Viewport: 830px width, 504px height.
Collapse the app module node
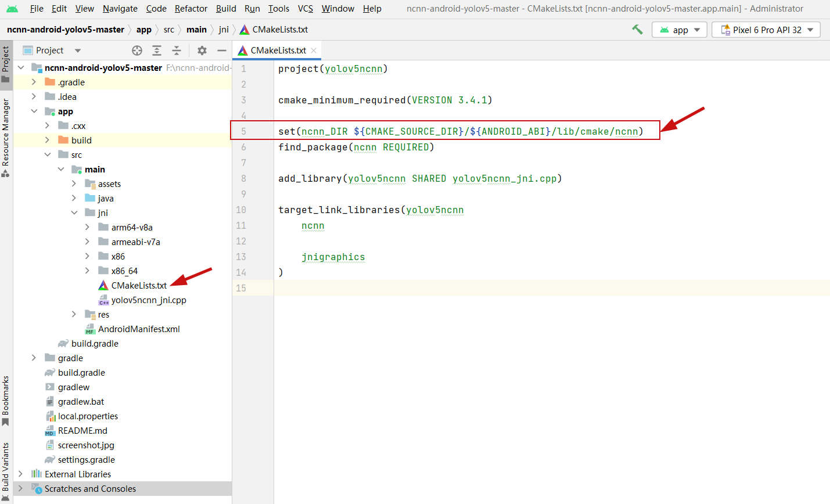34,111
